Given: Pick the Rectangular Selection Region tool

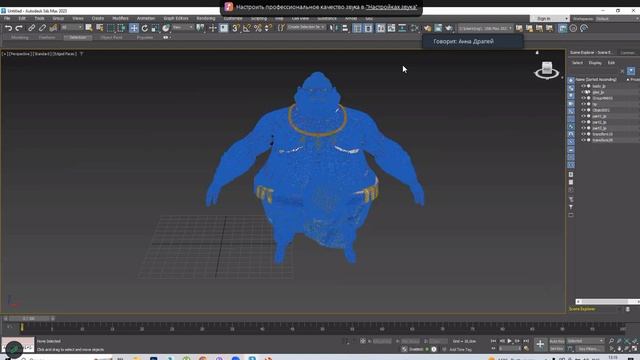Looking at the screenshot, I should pyautogui.click(x=111, y=28).
